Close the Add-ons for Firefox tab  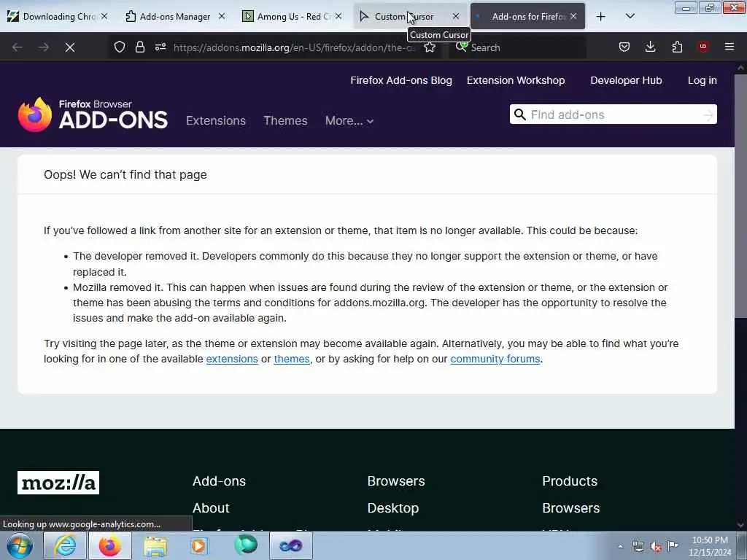point(573,17)
